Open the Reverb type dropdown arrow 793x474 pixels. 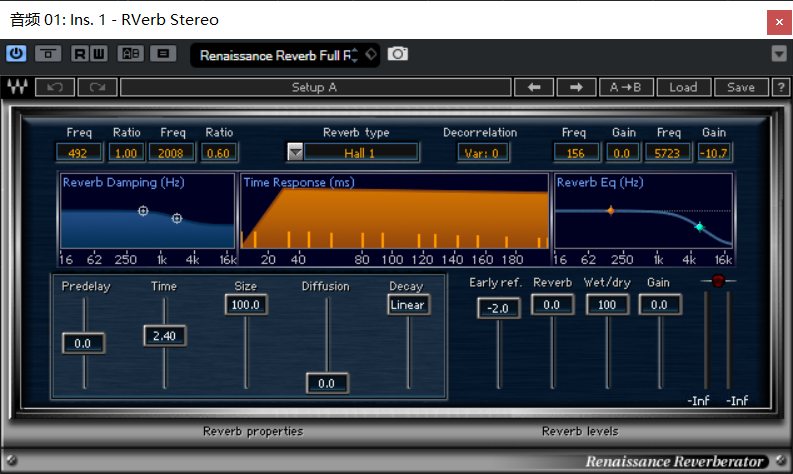click(295, 152)
